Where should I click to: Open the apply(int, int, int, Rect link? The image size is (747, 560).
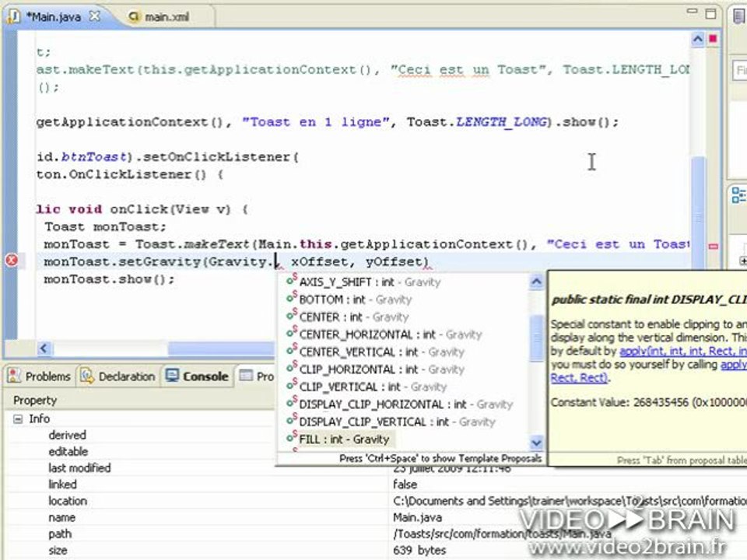682,351
